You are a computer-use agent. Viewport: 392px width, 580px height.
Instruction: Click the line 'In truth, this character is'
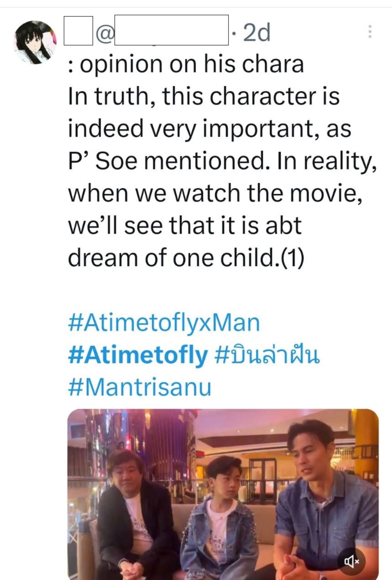pos(204,97)
